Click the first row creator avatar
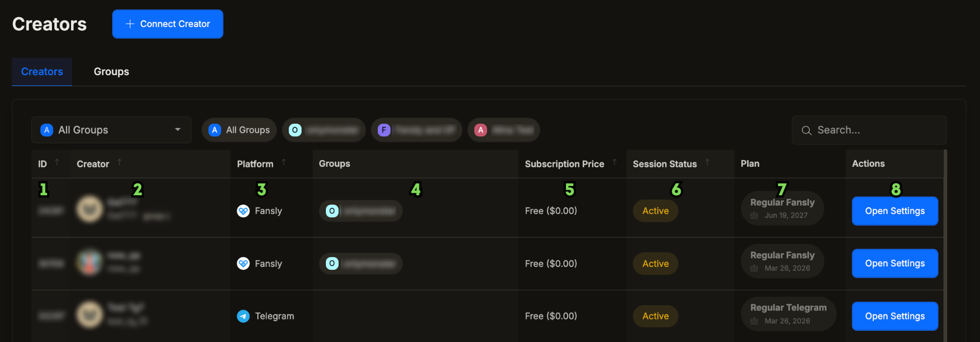Image resolution: width=980 pixels, height=342 pixels. point(90,209)
